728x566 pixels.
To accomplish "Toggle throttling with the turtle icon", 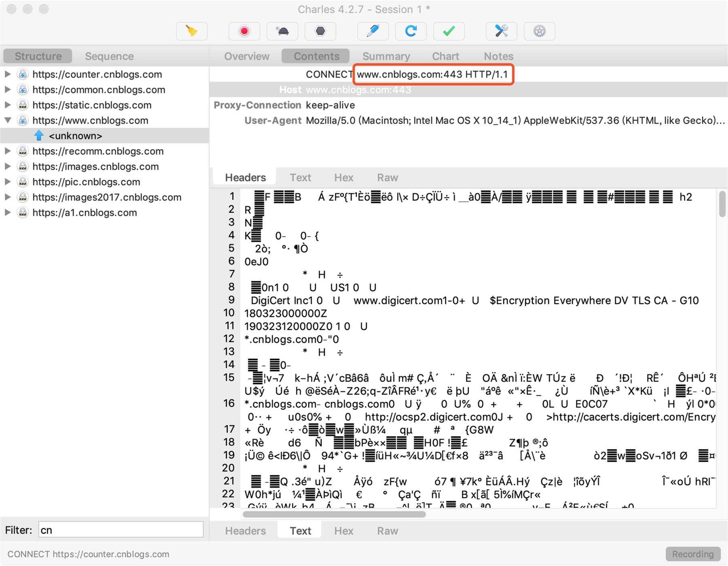I will [x=282, y=31].
